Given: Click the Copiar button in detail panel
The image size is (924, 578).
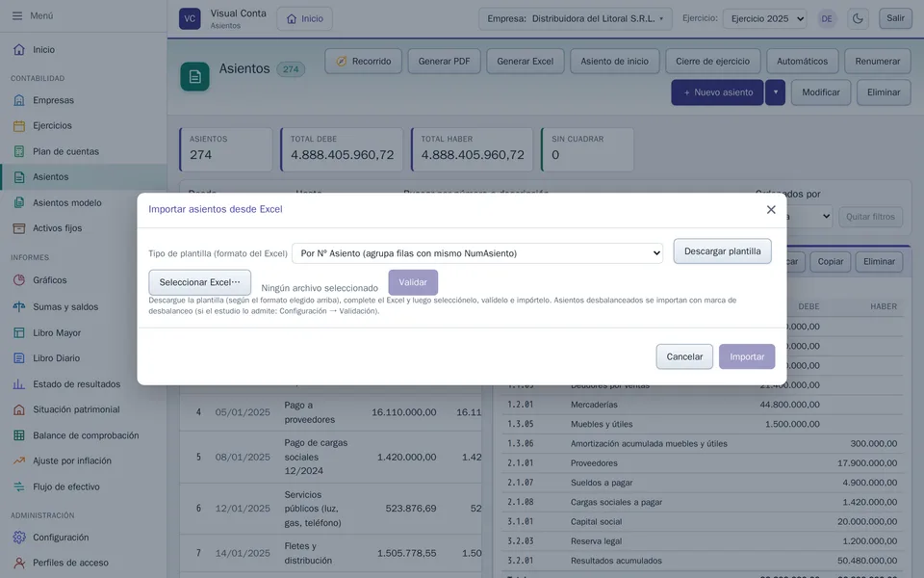Looking at the screenshot, I should coord(831,261).
